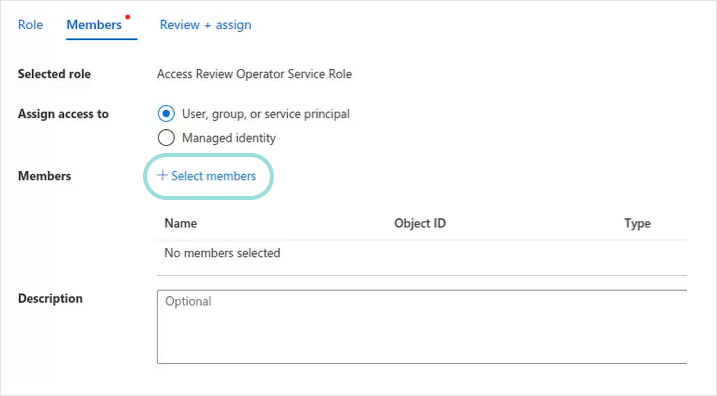Click the 'Selected role' label
The width and height of the screenshot is (717, 396).
(x=54, y=74)
